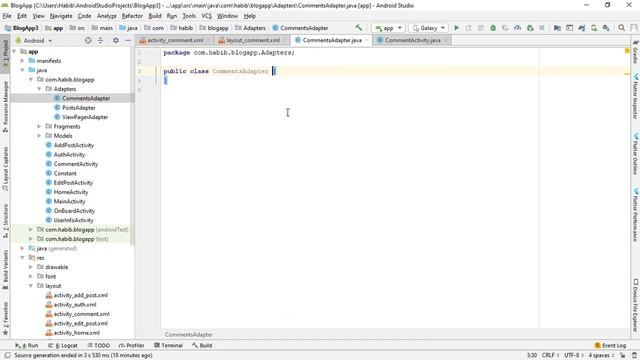The height and width of the screenshot is (360, 640).
Task: Switch to activity_comment.xml tab
Action: (175, 40)
